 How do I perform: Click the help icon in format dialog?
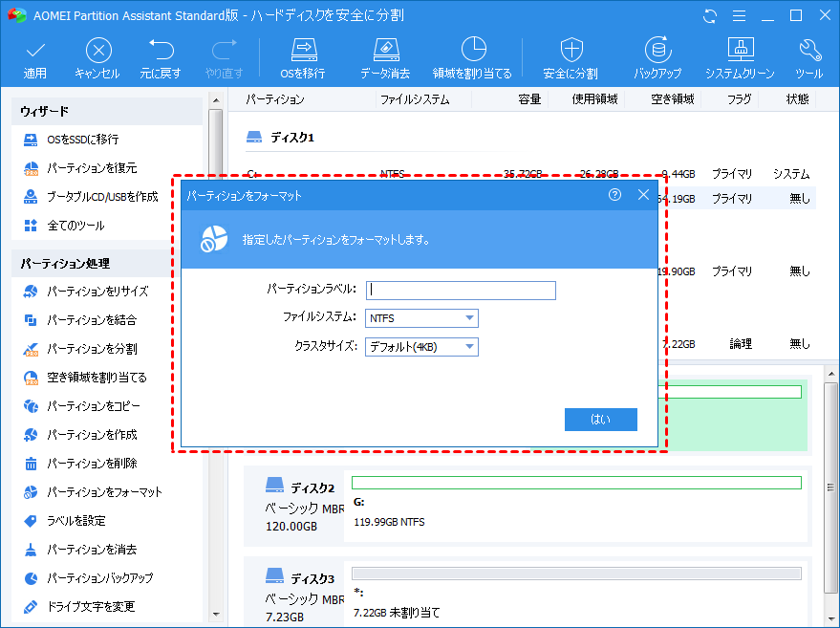(614, 195)
